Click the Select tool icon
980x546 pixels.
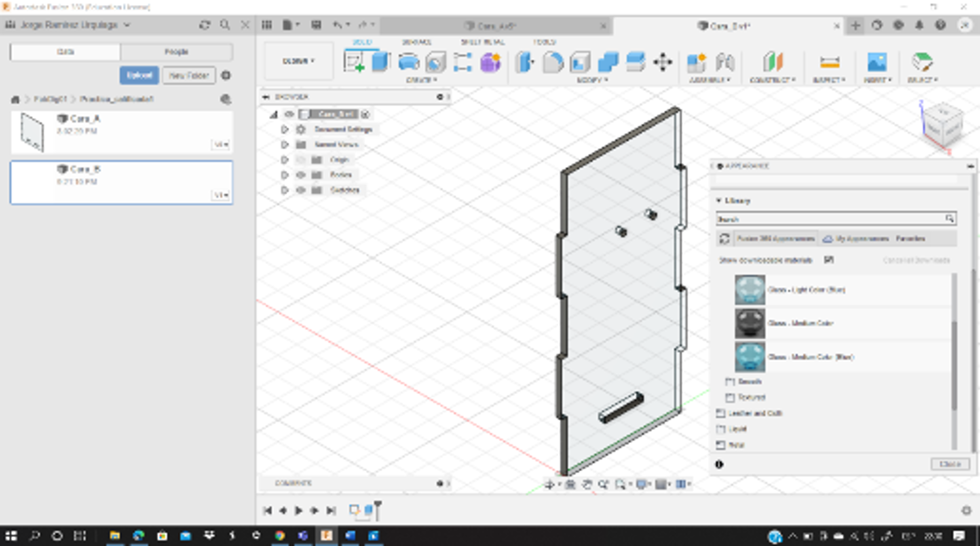pos(922,62)
